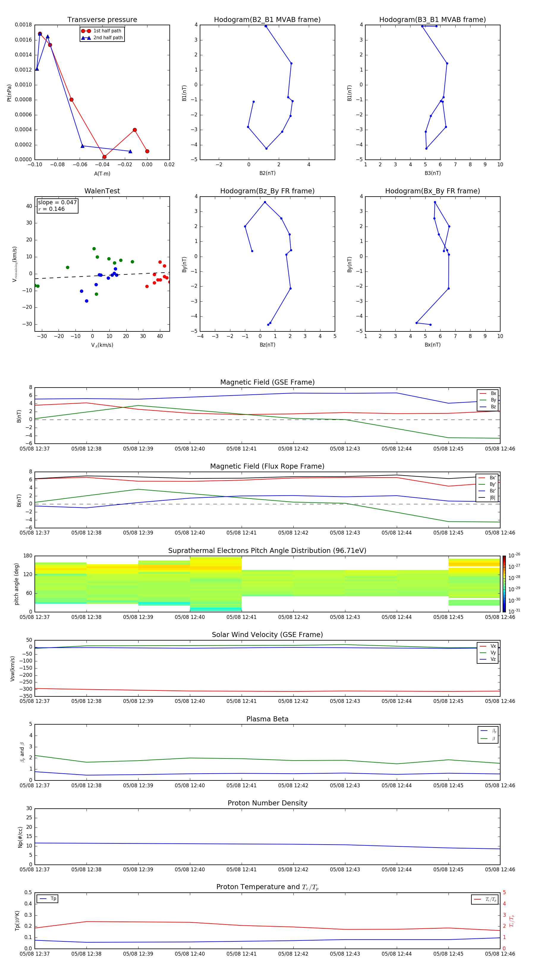Click the 'A(T·m)' x-axis label
535x980 pixels.
click(x=102, y=173)
